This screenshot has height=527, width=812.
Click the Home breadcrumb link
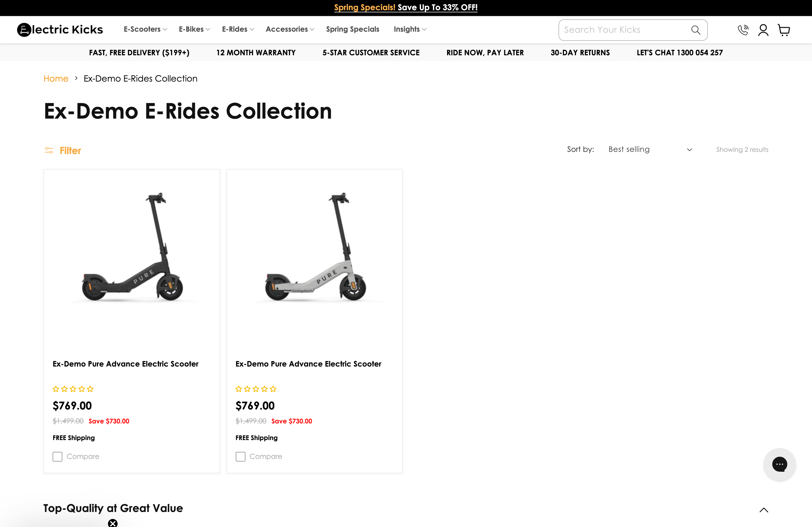pyautogui.click(x=56, y=79)
